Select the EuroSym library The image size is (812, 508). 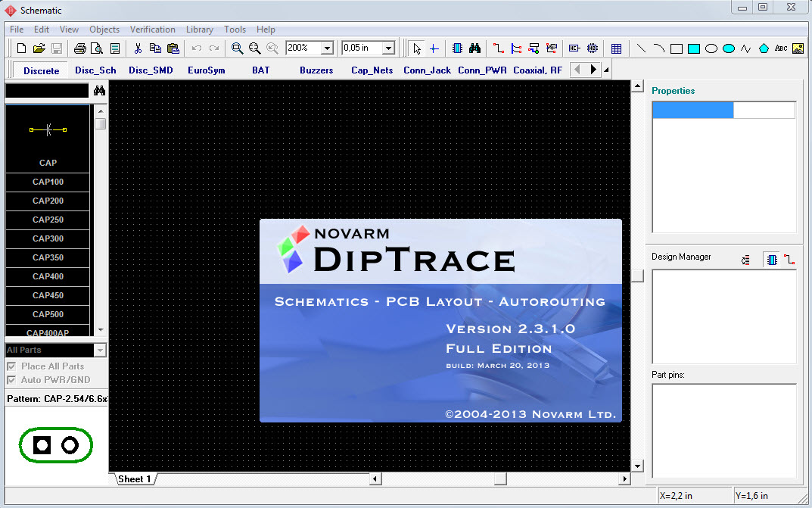206,70
